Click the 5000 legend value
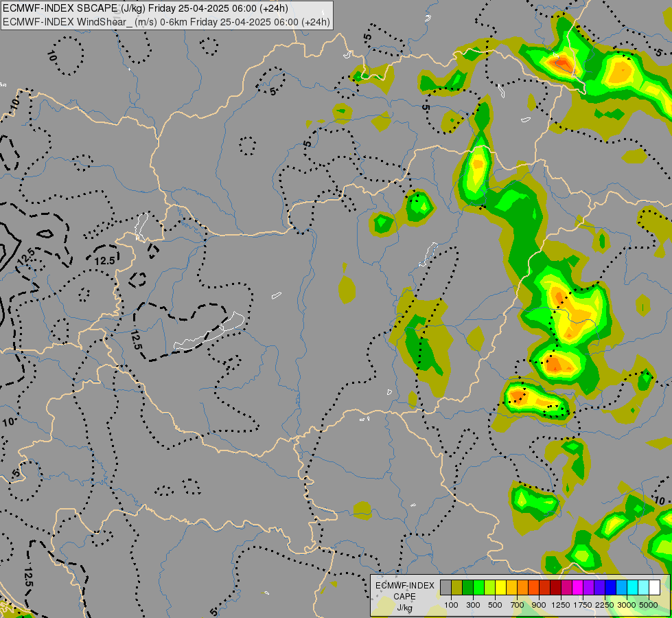Image resolution: width=672 pixels, height=618 pixels. point(649,605)
